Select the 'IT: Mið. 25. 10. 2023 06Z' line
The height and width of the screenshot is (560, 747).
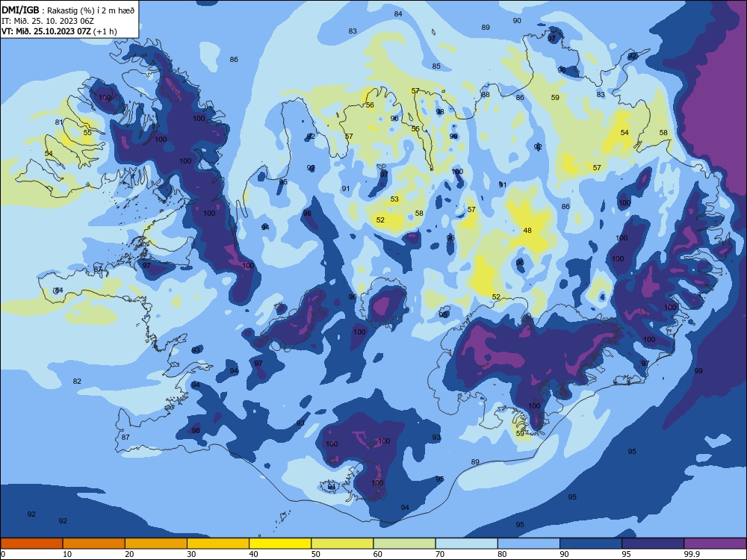(48, 21)
